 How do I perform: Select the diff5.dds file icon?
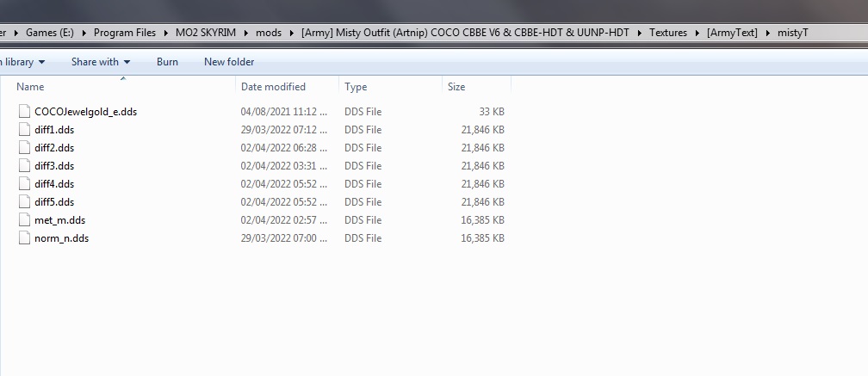coord(24,202)
